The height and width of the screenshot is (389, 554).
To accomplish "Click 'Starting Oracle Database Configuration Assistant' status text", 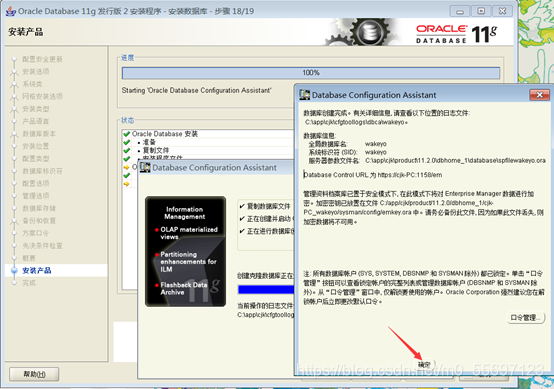I will click(196, 90).
